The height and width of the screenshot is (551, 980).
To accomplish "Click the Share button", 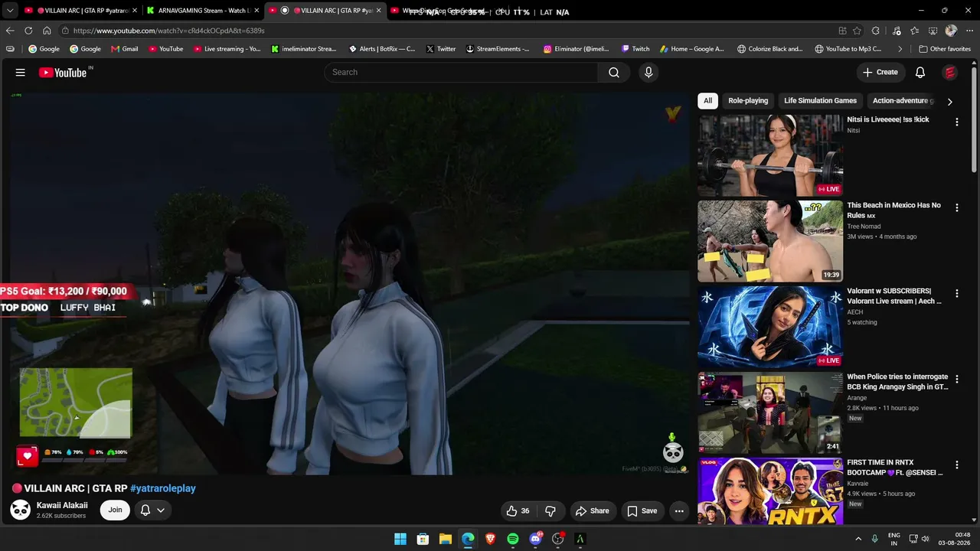I will point(592,510).
